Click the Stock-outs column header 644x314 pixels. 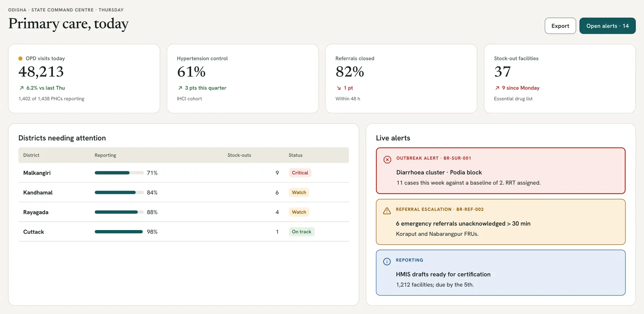coord(239,155)
